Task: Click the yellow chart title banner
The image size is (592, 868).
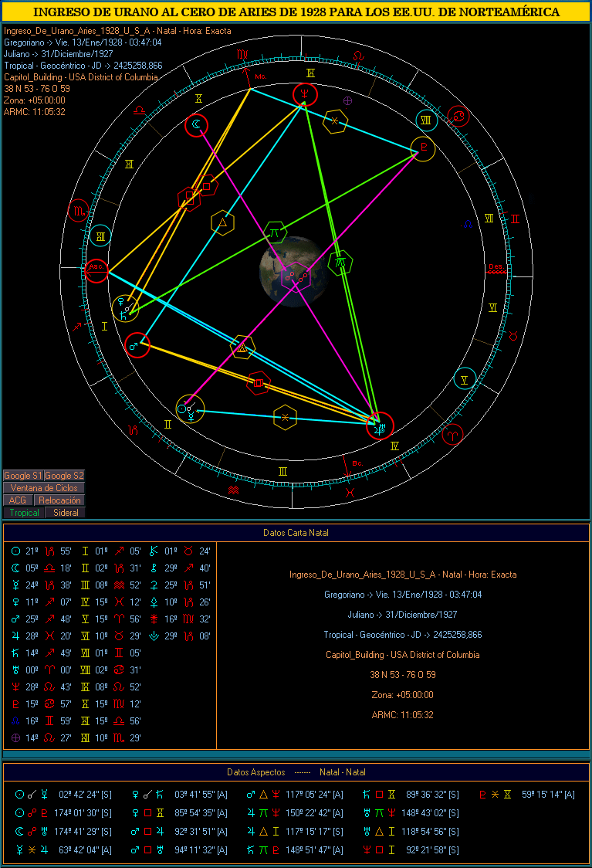Action: click(x=296, y=12)
